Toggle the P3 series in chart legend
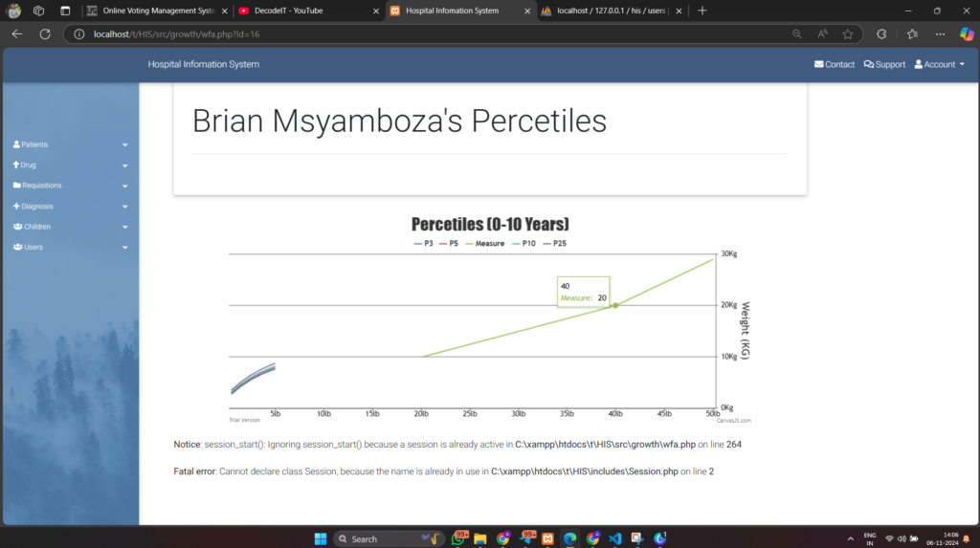The image size is (980, 548). 423,244
